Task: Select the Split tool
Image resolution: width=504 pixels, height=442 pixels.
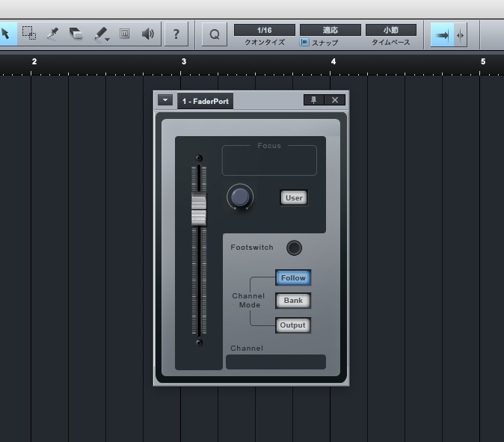Action: (x=52, y=34)
